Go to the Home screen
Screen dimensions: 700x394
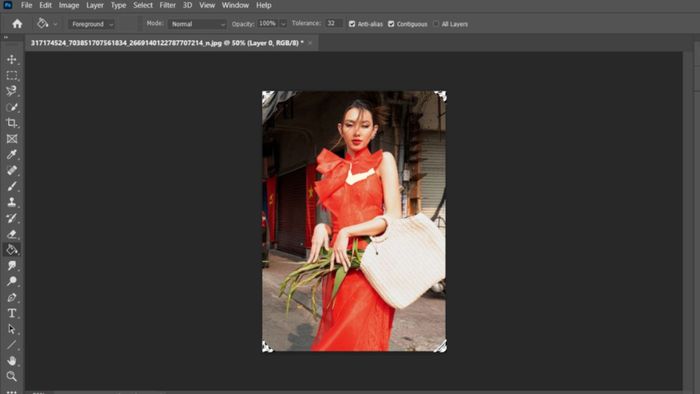point(17,24)
